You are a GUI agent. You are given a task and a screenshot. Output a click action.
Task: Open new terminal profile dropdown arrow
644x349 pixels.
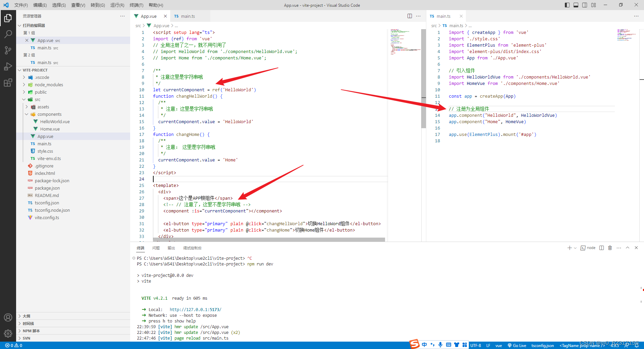click(x=575, y=248)
